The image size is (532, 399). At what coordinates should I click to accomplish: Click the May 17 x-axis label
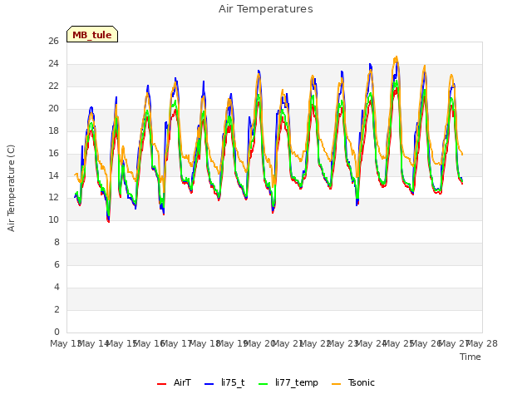coord(177,343)
